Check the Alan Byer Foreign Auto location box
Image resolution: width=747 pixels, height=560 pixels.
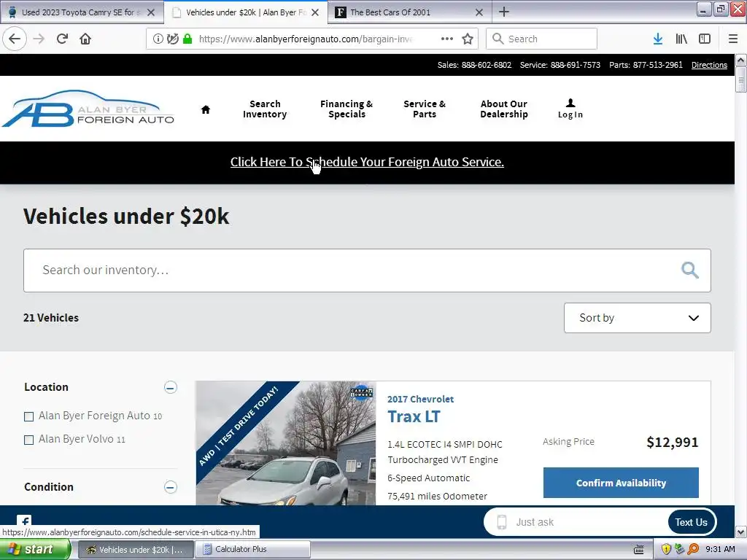coord(29,416)
